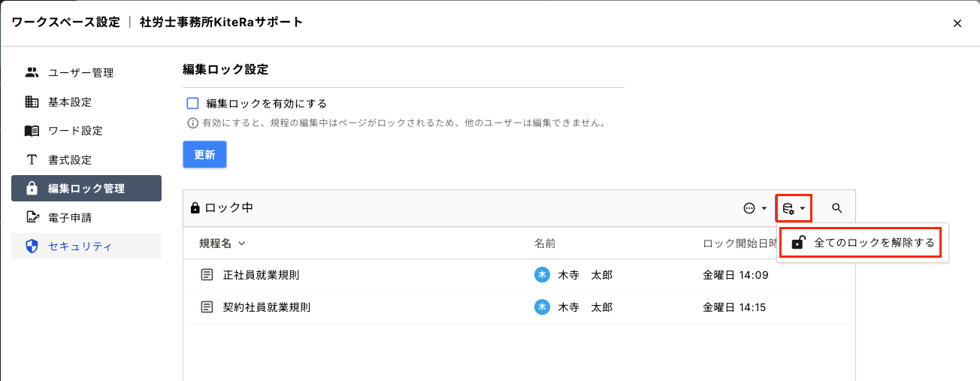Click the signature icon for 電子申請
Screen dimensions: 980x381
pos(32,217)
